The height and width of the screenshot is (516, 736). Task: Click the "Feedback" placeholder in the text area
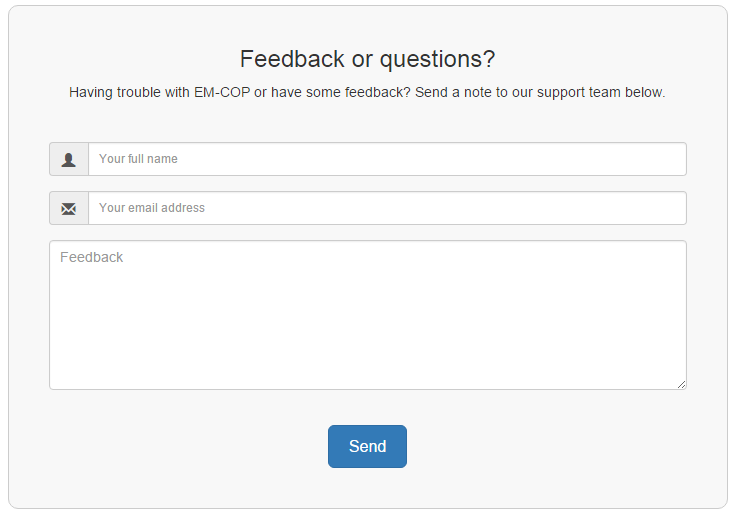point(92,257)
